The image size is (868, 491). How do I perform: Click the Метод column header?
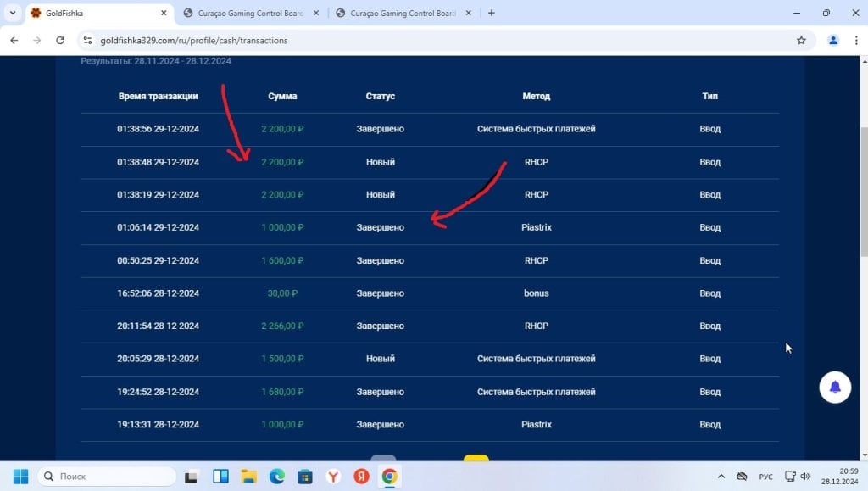537,96
